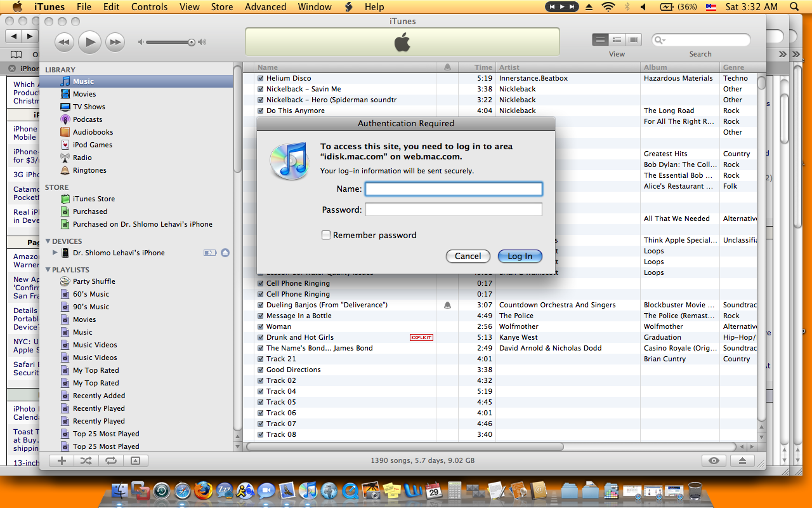Open the Recently Added playlist
This screenshot has height=508, width=812.
136,396
